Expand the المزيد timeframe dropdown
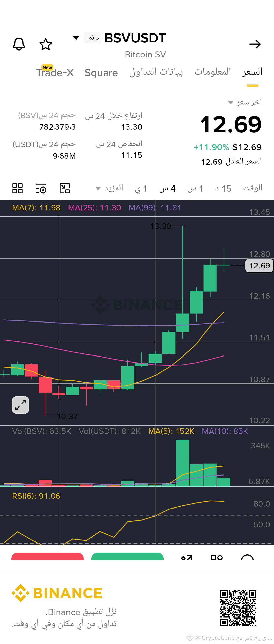The width and height of the screenshot is (274, 644). point(109,188)
